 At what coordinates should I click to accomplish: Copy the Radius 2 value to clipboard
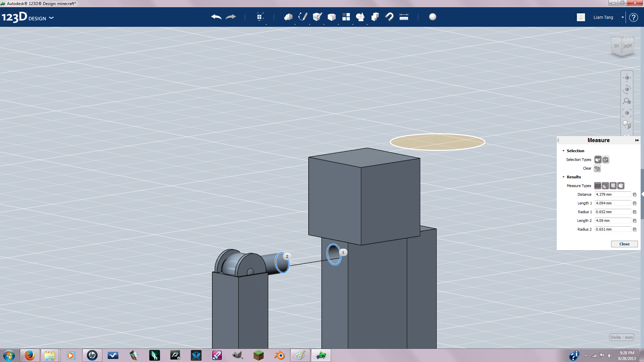[635, 229]
